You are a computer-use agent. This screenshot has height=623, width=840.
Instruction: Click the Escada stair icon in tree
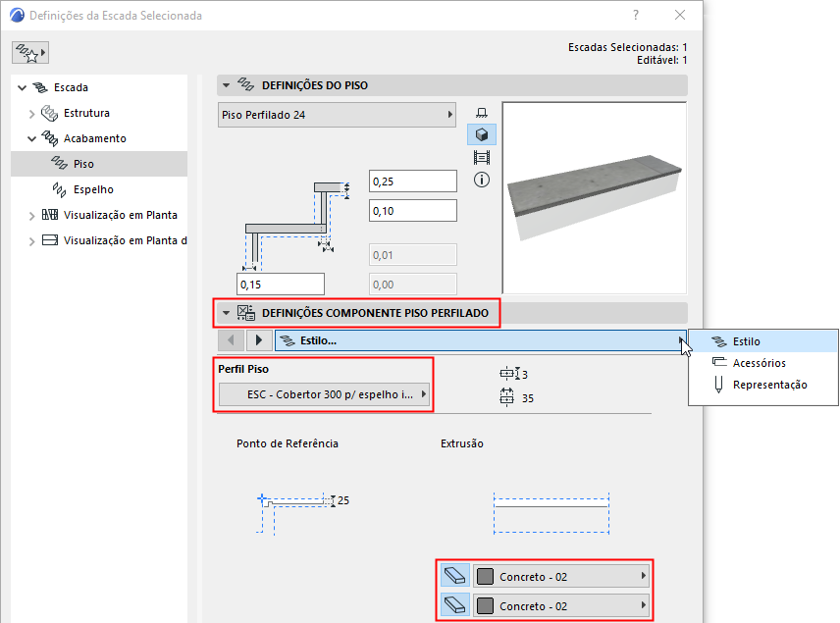(x=40, y=87)
